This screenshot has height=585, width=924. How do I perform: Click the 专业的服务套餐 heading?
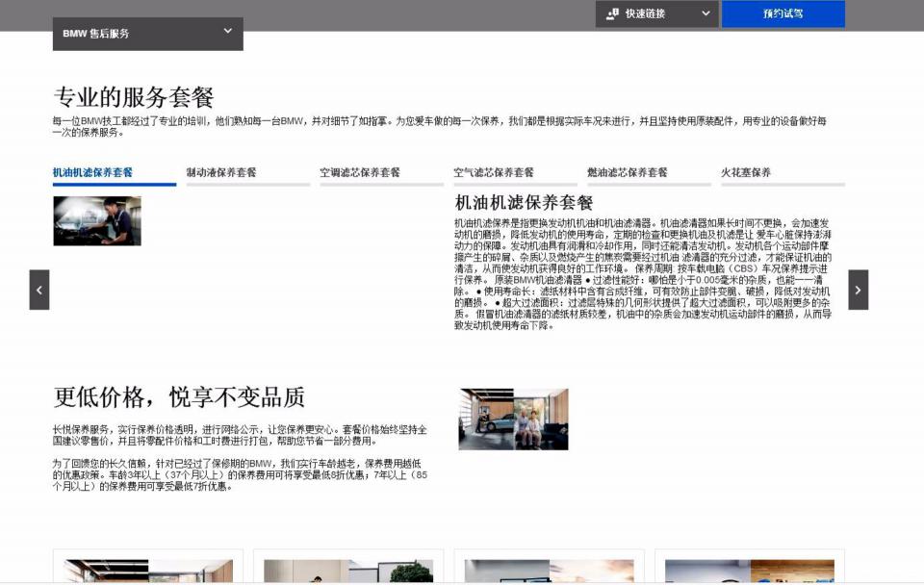point(134,97)
